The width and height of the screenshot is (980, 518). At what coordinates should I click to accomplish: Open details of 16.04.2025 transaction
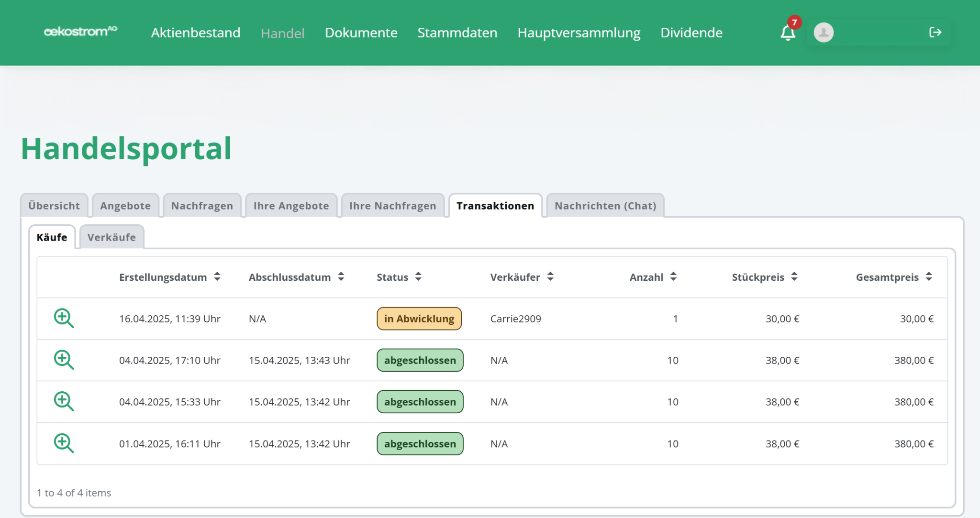64,318
